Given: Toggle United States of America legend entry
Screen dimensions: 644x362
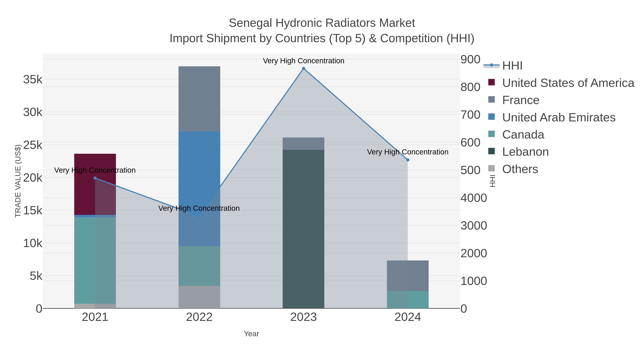Looking at the screenshot, I should [x=561, y=83].
